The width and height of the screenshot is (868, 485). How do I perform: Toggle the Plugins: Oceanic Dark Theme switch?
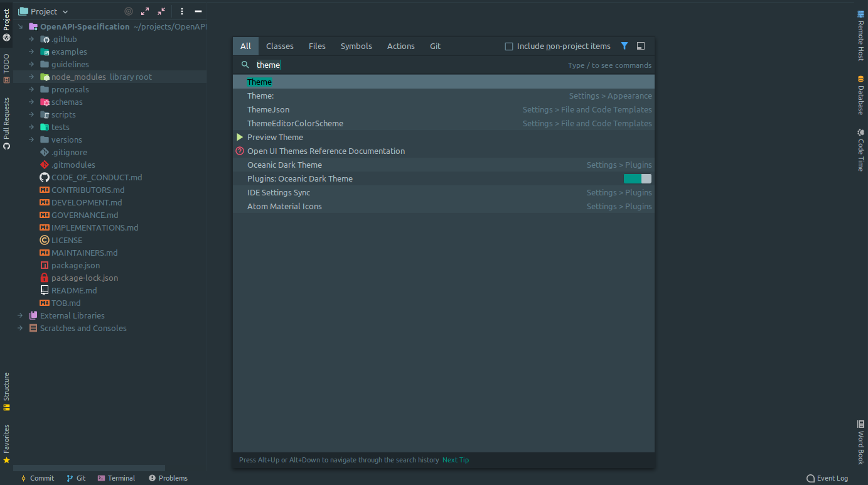click(x=638, y=178)
